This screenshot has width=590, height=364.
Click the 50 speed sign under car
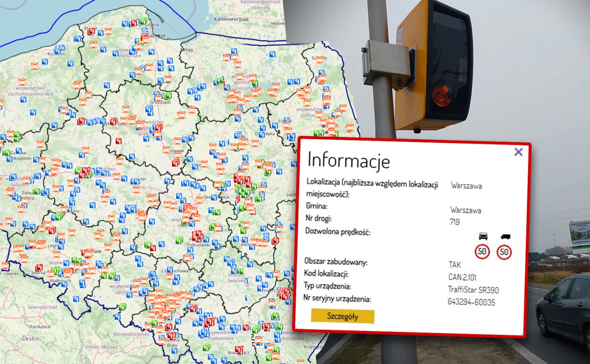pos(483,252)
